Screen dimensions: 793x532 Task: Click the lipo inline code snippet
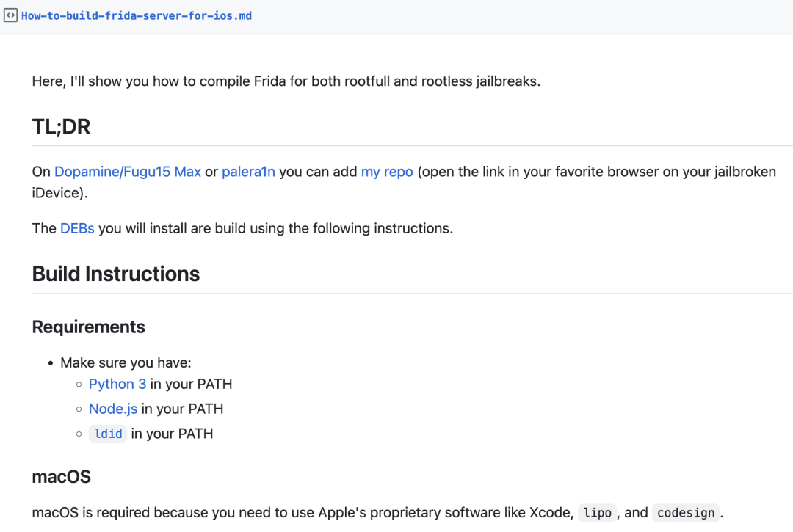[597, 513]
